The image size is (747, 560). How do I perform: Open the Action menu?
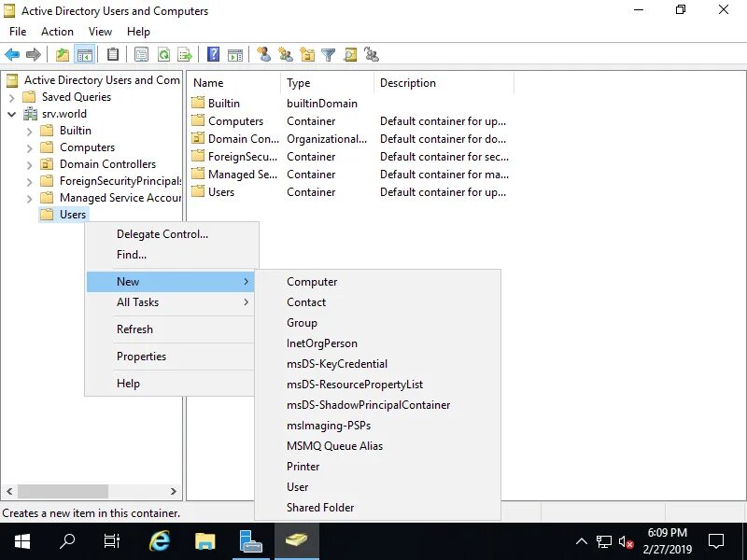pos(57,32)
